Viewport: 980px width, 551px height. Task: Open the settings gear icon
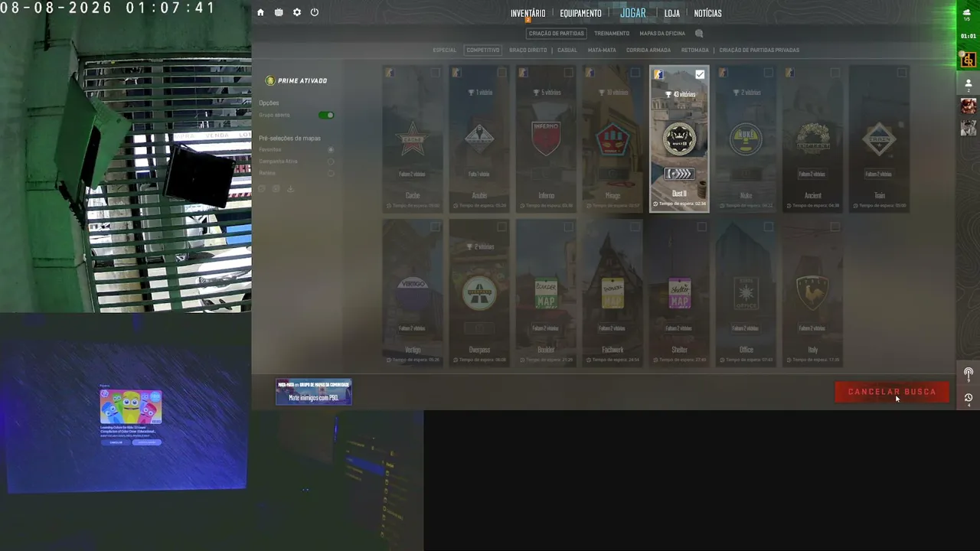(297, 12)
